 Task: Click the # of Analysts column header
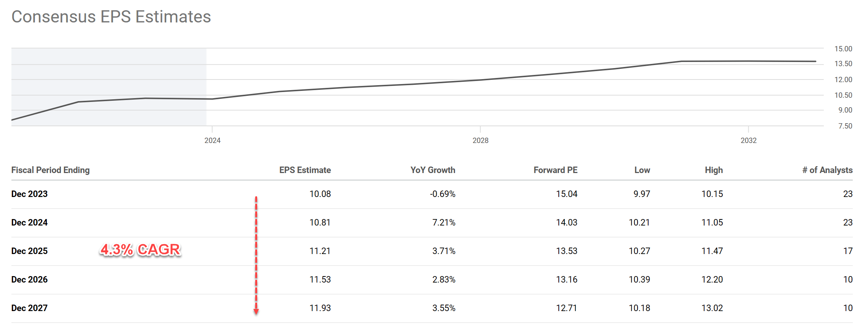[x=827, y=170]
